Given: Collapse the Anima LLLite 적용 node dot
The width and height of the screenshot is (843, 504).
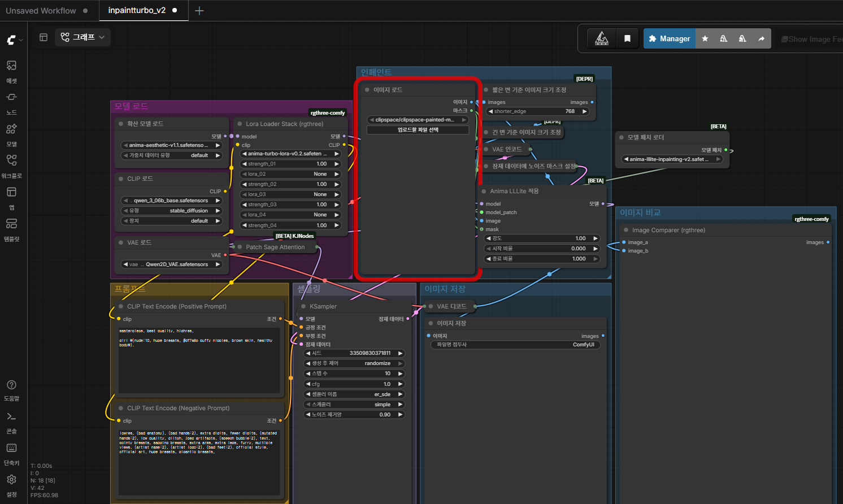Looking at the screenshot, I should [x=484, y=191].
